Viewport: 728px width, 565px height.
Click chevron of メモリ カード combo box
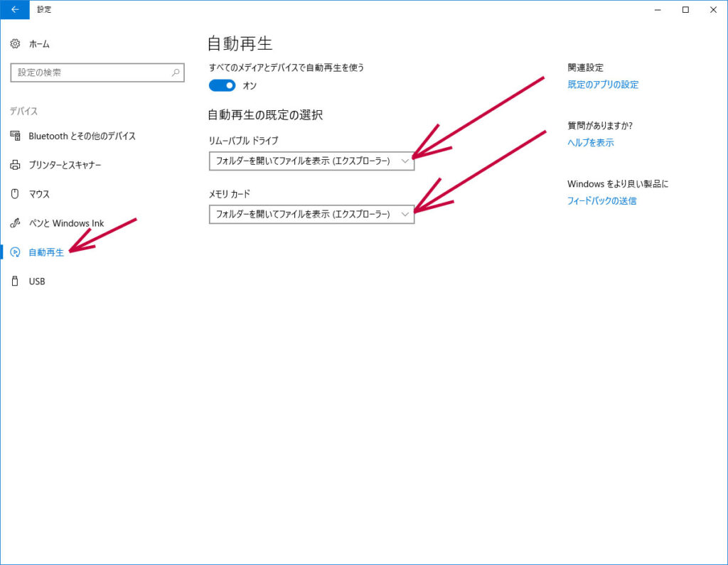pos(405,214)
